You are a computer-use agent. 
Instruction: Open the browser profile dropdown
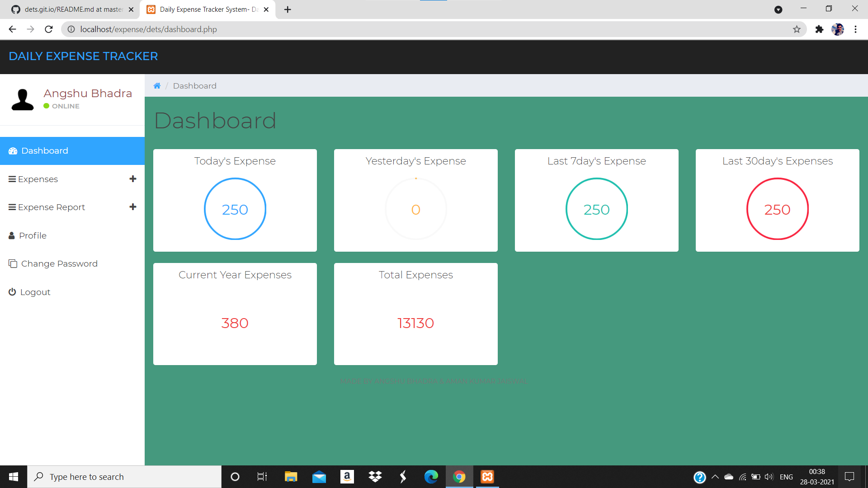pos(838,29)
